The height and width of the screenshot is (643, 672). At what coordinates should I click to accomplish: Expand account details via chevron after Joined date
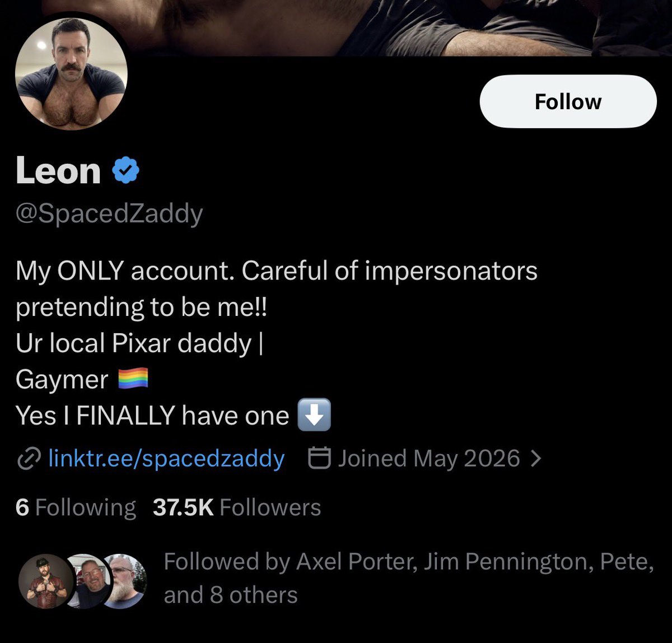point(535,459)
